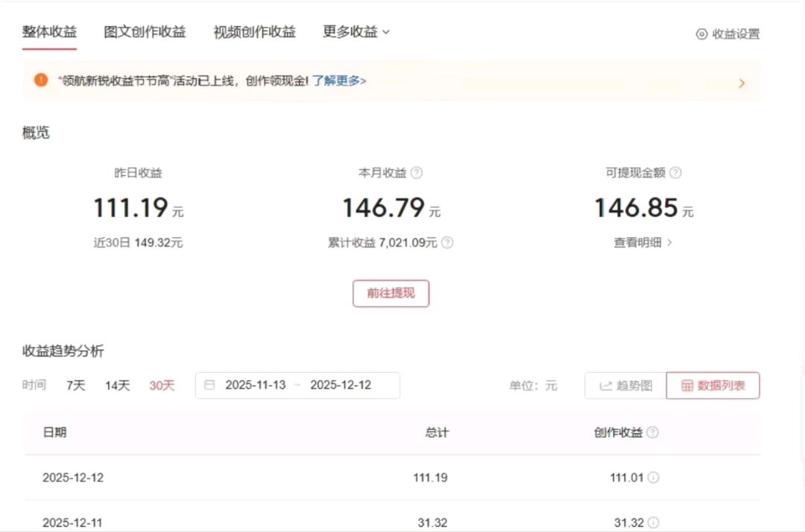This screenshot has width=805, height=532.
Task: Switch to 整体收益 tab
Action: (49, 32)
